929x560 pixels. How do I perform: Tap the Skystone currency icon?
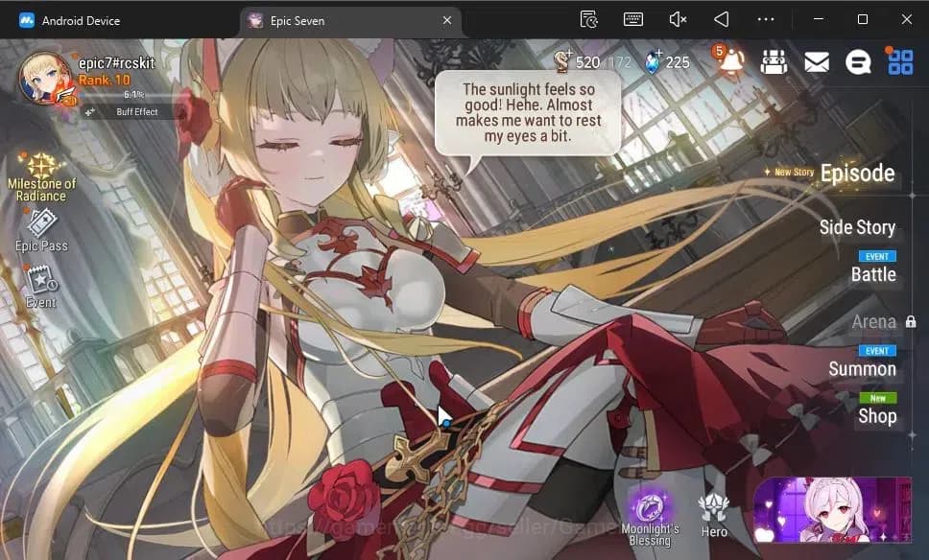pos(653,61)
